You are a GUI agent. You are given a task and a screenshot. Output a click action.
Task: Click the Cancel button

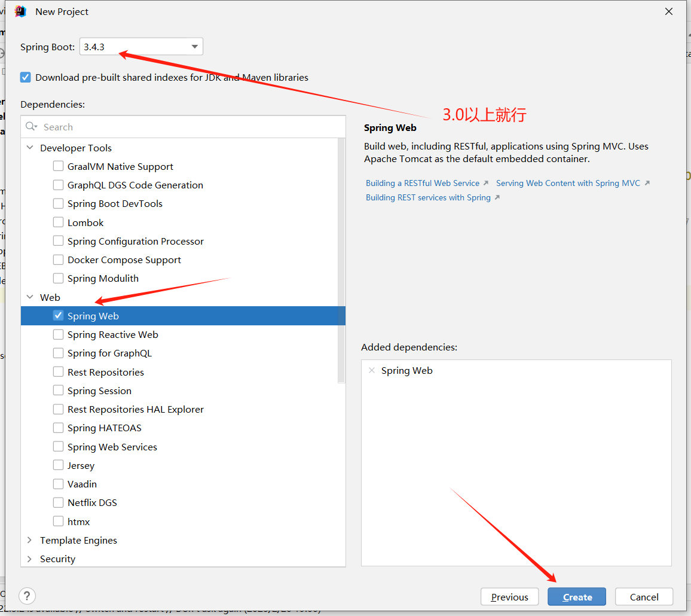pyautogui.click(x=644, y=597)
